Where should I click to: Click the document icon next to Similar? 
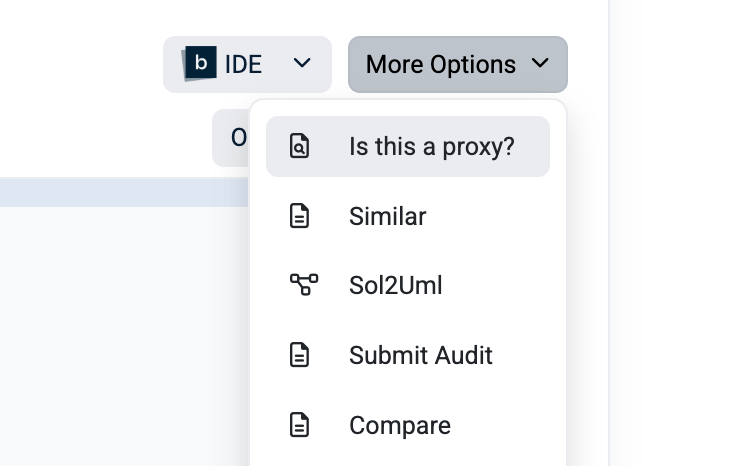pos(299,216)
